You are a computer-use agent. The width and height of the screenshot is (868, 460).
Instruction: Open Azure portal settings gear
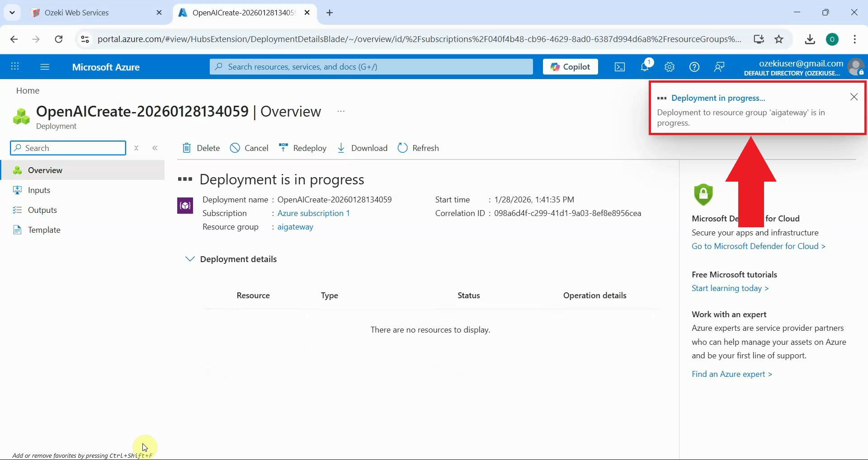tap(670, 67)
